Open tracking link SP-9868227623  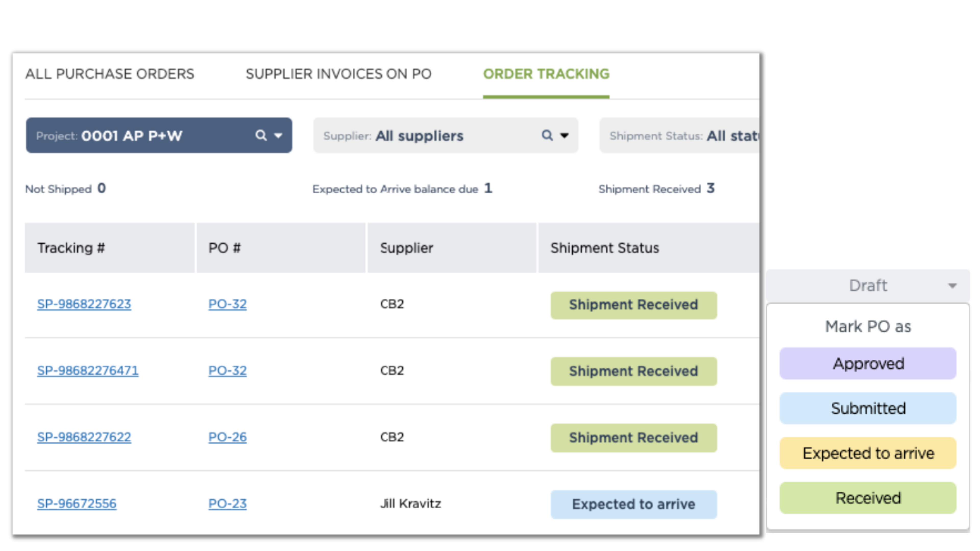[84, 304]
